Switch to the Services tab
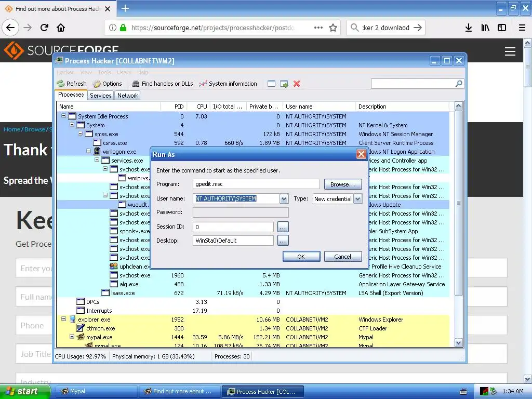 [100, 96]
